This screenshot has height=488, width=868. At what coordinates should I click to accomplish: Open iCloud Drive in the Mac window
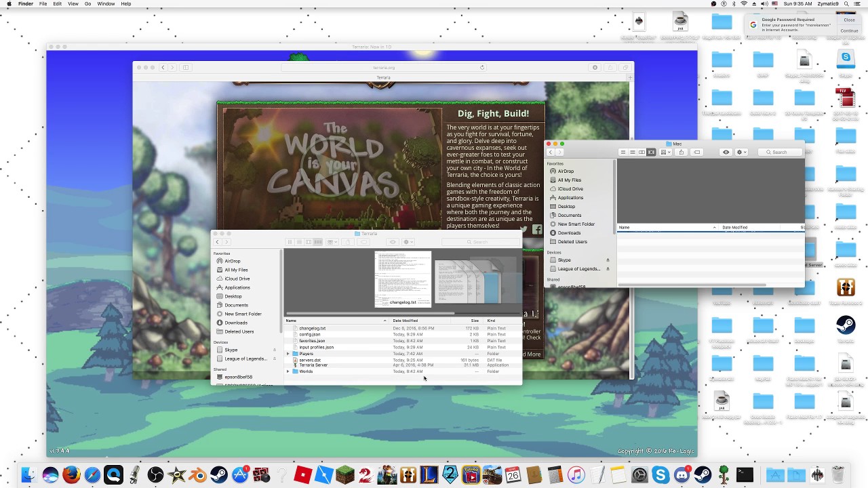coord(570,189)
